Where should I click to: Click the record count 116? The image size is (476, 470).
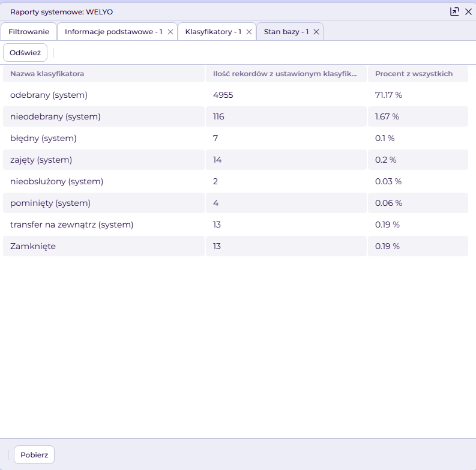click(218, 116)
